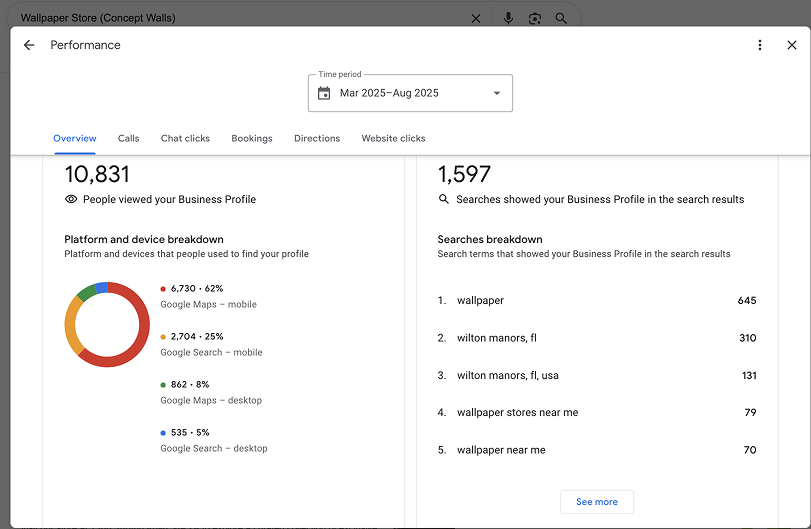Open the Chat clicks tab
Screen dimensions: 811x529
click(x=185, y=138)
